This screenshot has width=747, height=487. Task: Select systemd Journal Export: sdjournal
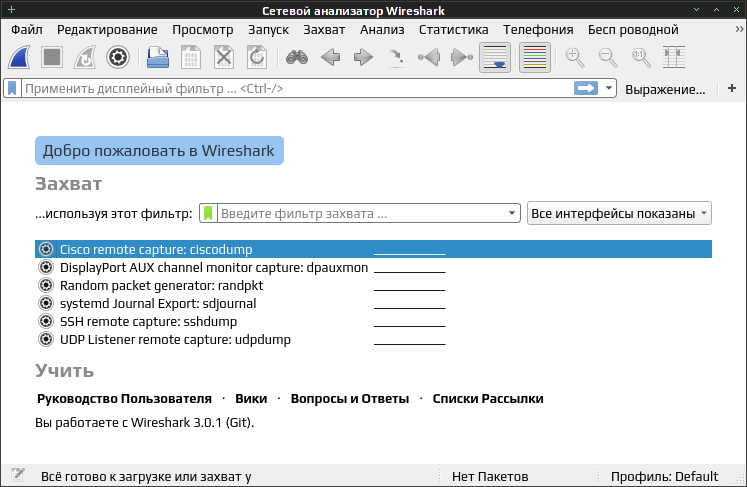point(374,304)
